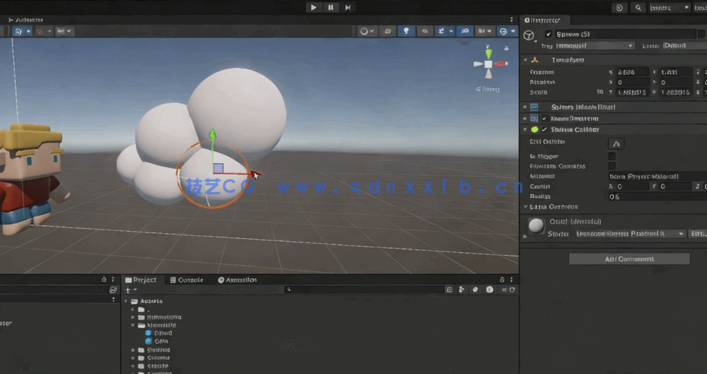The height and width of the screenshot is (374, 707).
Task: Open the Undo History icon in top bar
Action: (x=620, y=8)
